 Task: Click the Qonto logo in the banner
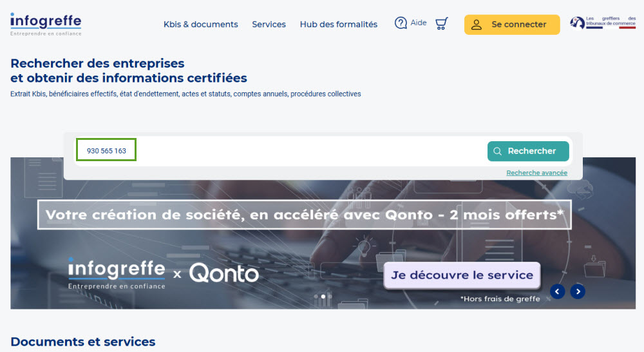click(224, 274)
